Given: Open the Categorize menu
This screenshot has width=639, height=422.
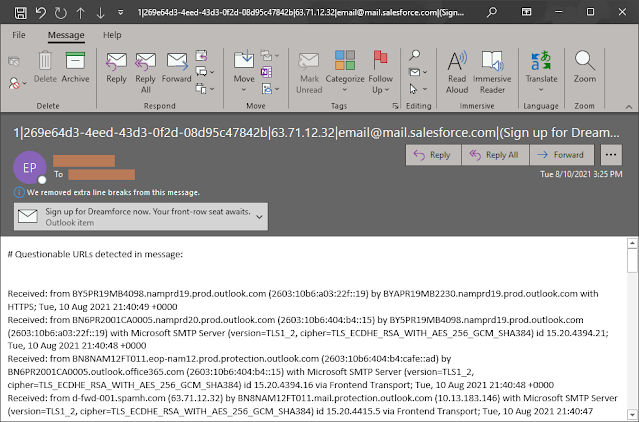Looking at the screenshot, I should (345, 72).
